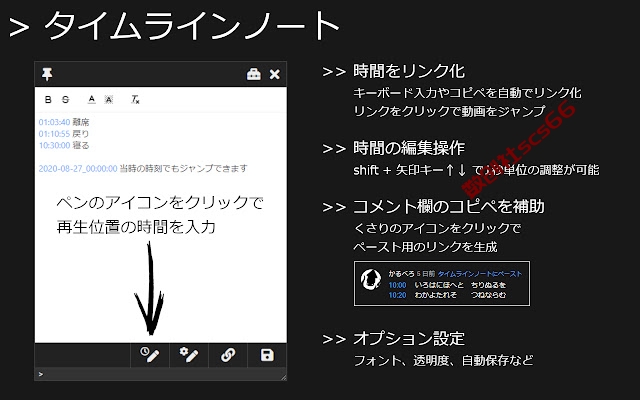Click the title 'タイムラインノート'

[x=191, y=25]
